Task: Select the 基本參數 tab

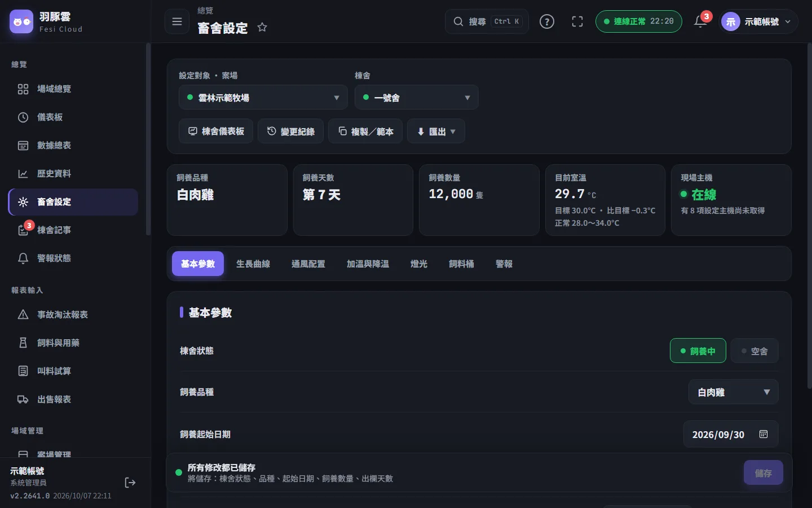Action: (198, 264)
